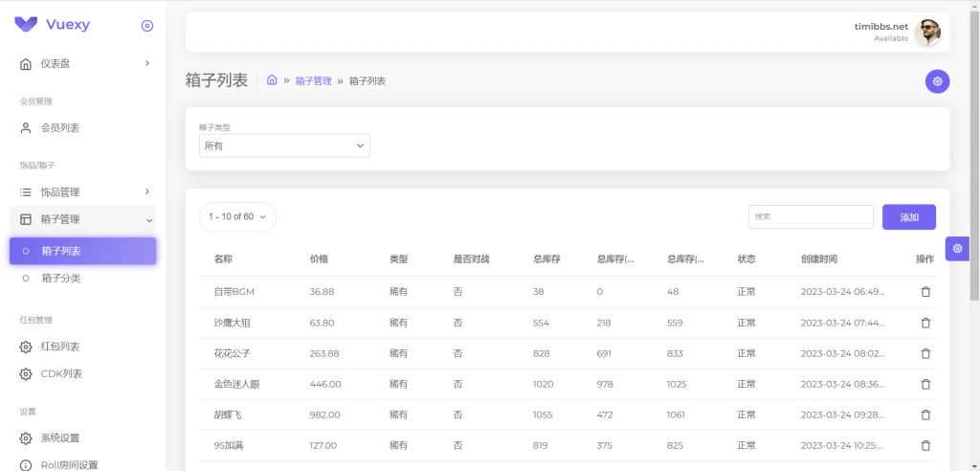Viewport: 980px width, 471px height.
Task: Click the 沙鹰大狙 name cell
Action: (x=232, y=323)
